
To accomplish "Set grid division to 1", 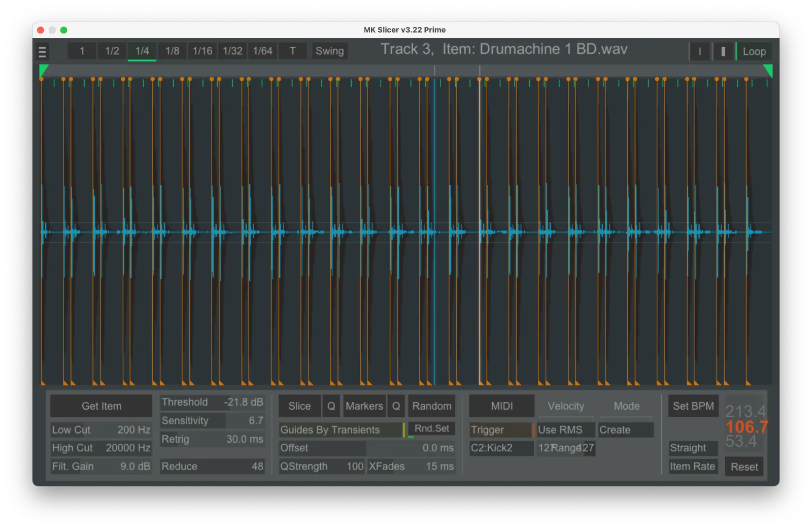I will 82,51.
